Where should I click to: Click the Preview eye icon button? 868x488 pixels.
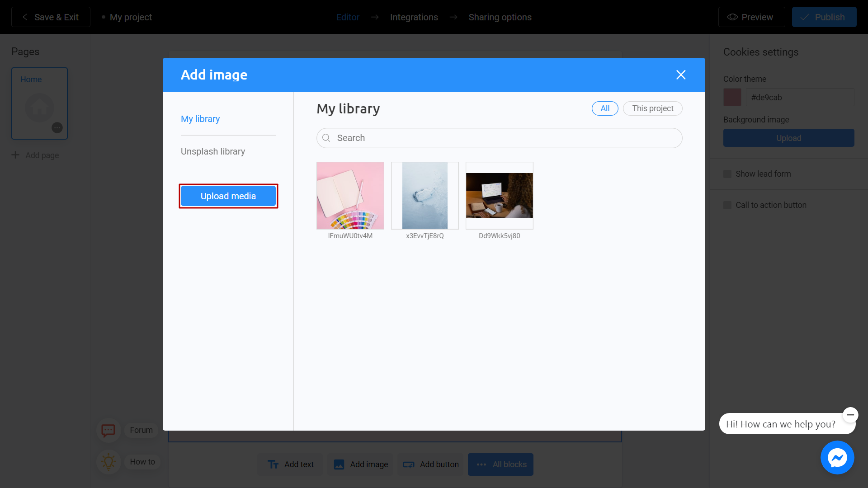[x=751, y=17]
